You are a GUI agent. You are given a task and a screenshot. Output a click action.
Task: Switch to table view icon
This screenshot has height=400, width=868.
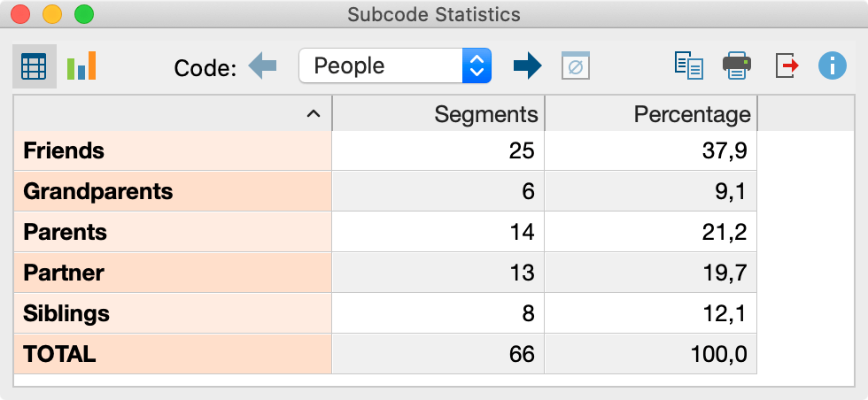[x=34, y=66]
